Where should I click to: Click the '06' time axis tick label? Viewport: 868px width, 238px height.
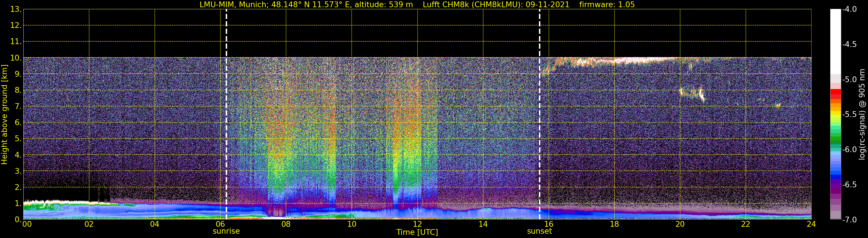point(220,224)
